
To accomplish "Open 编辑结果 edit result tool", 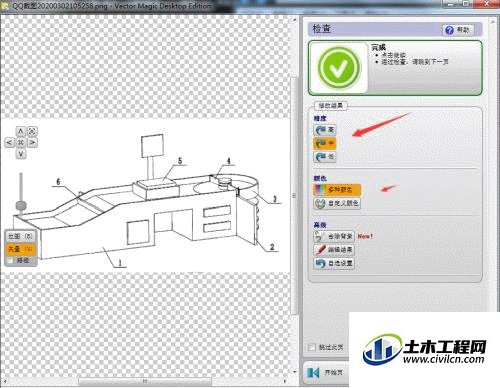I will 334,250.
